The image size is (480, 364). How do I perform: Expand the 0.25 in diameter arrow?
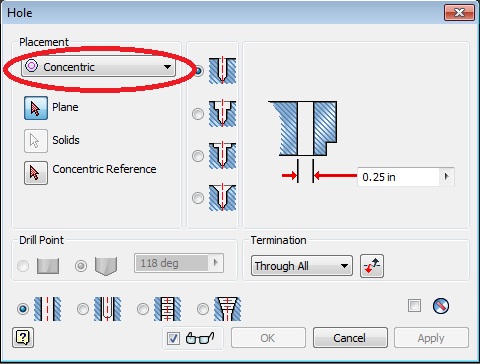click(447, 176)
